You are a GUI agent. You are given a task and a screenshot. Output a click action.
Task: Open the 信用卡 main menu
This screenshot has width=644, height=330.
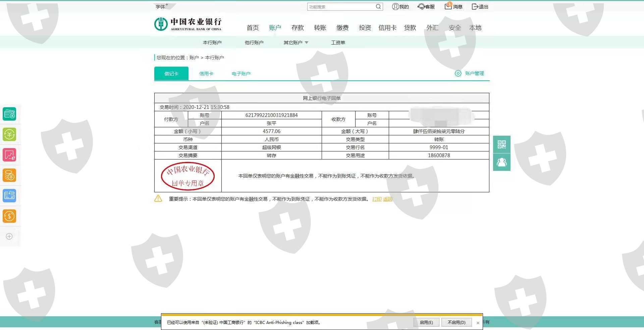387,28
